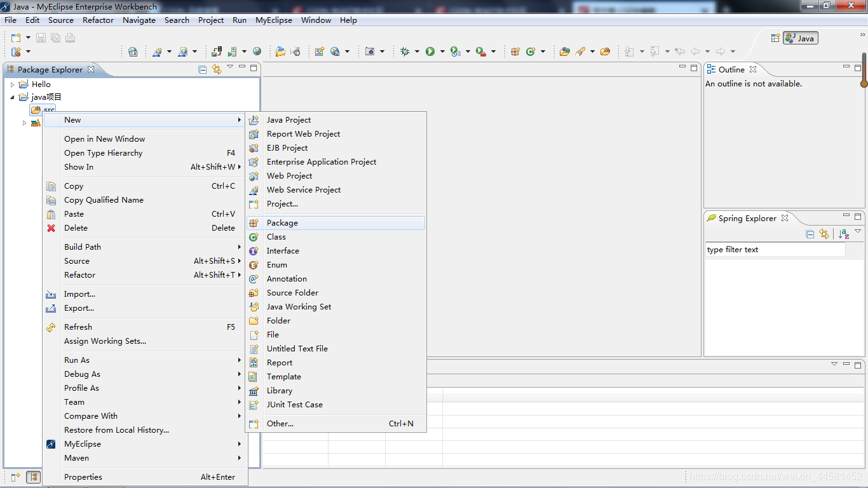Image resolution: width=868 pixels, height=488 pixels.
Task: Click the open folder toolbar icon
Action: tap(280, 51)
